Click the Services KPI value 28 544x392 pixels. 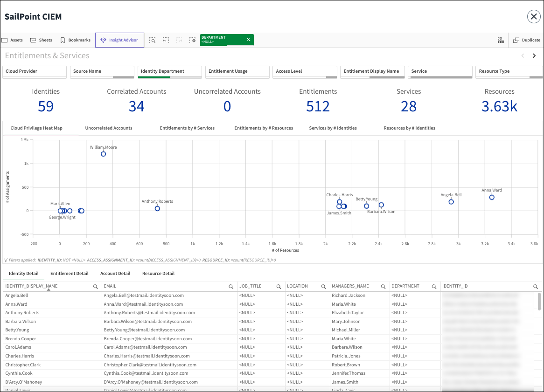[409, 106]
